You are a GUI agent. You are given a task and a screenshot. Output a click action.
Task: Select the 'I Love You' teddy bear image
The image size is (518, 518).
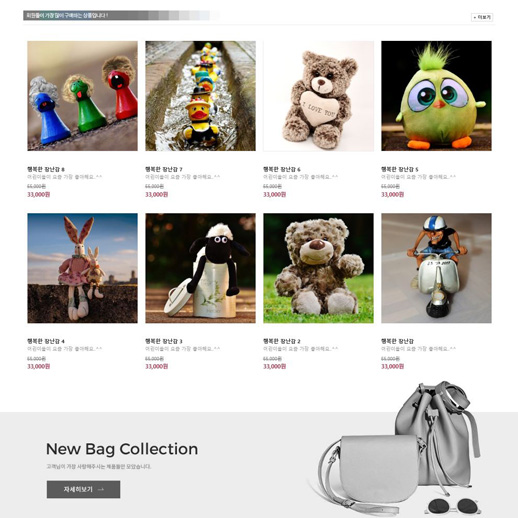318,96
